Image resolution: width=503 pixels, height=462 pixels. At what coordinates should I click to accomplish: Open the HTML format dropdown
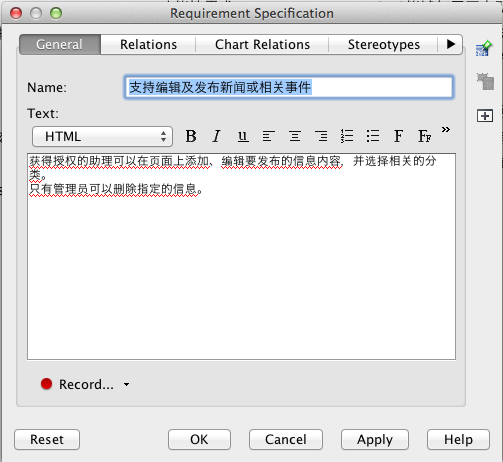(102, 136)
